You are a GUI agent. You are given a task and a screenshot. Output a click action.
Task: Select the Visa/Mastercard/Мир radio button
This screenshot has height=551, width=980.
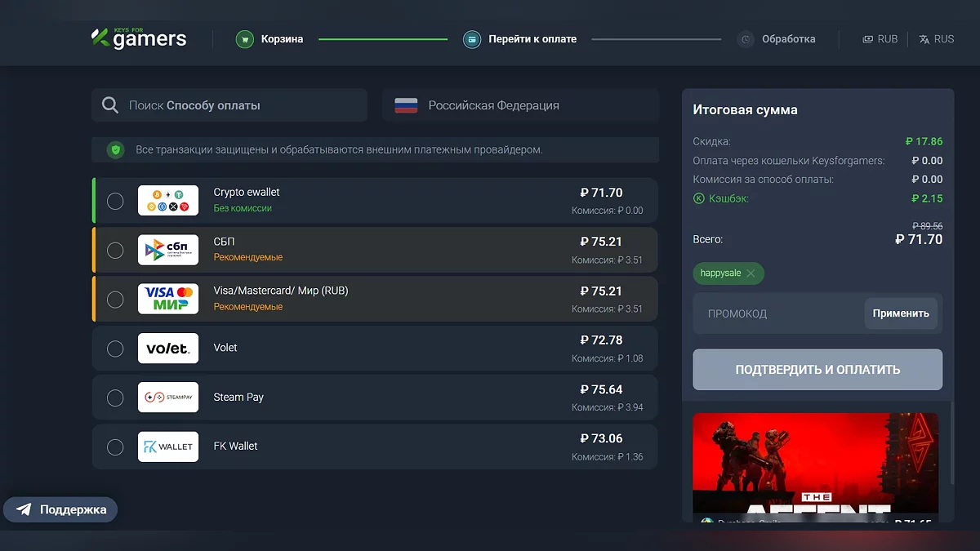pos(115,300)
